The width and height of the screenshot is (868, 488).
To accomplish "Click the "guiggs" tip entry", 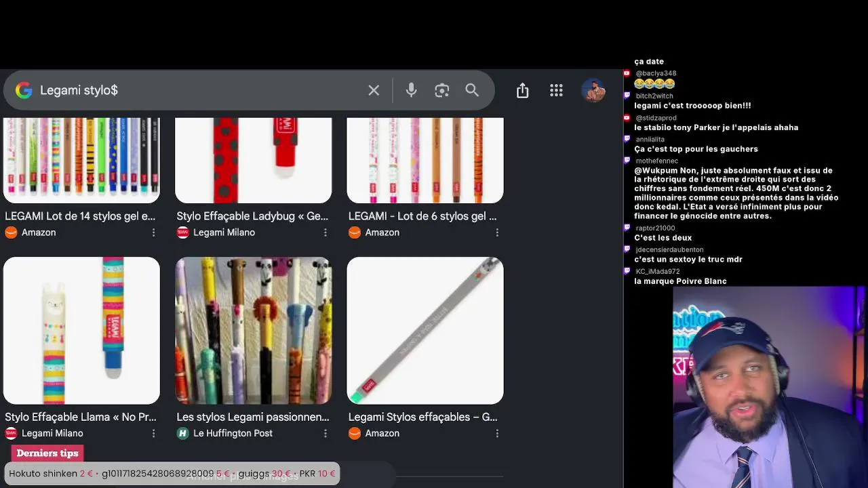I will (x=264, y=474).
